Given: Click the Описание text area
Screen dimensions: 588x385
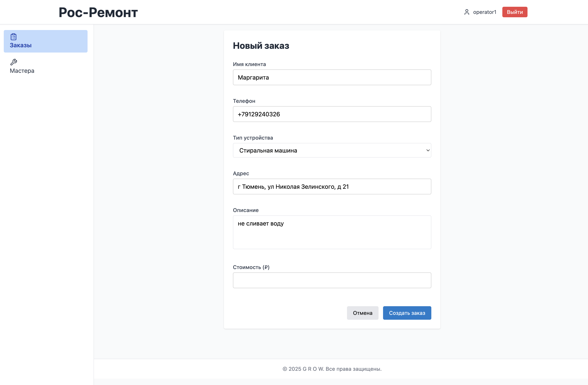Looking at the screenshot, I should point(332,232).
